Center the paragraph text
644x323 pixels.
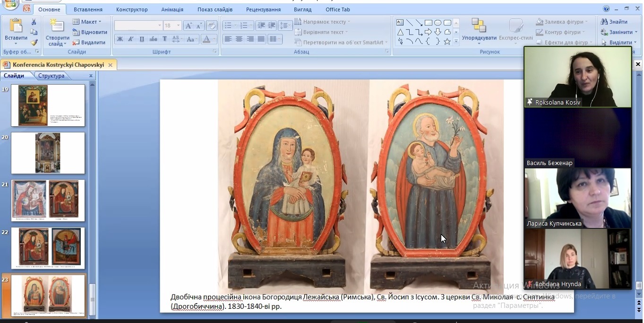coord(239,39)
